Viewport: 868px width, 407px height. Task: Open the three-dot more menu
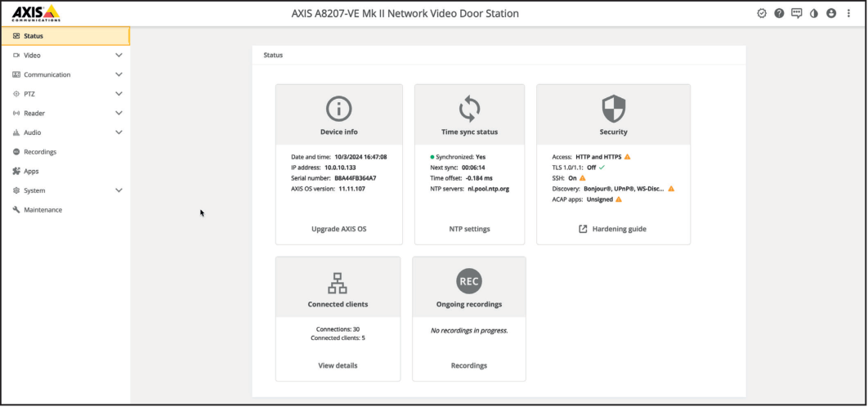click(848, 13)
